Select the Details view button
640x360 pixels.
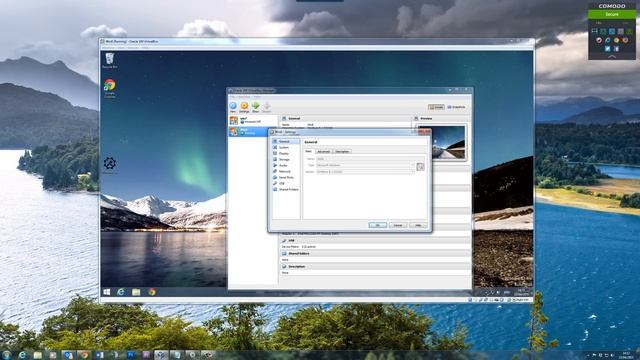(436, 107)
